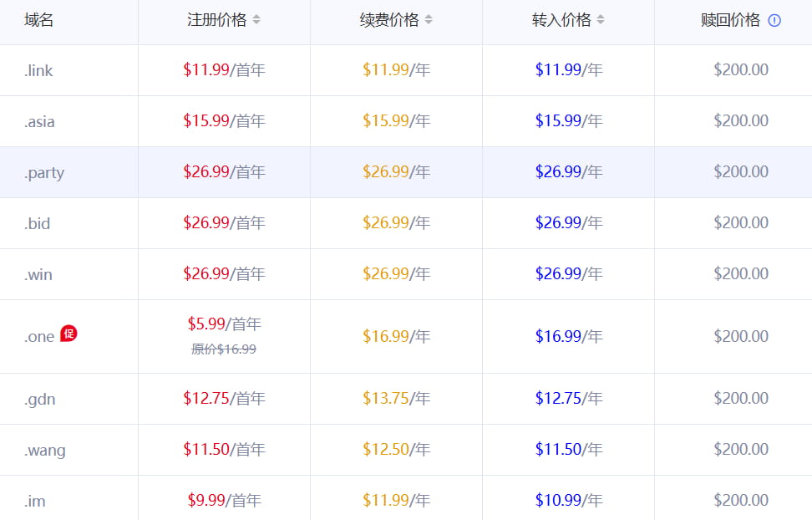Screen dimensions: 812x520
Task: Click the $10.99 transfer price for .im
Action: coord(558,501)
